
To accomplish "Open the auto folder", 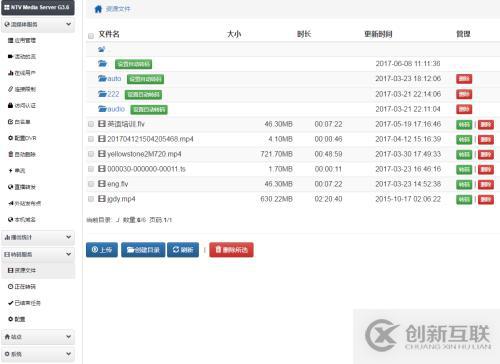I will (110, 79).
